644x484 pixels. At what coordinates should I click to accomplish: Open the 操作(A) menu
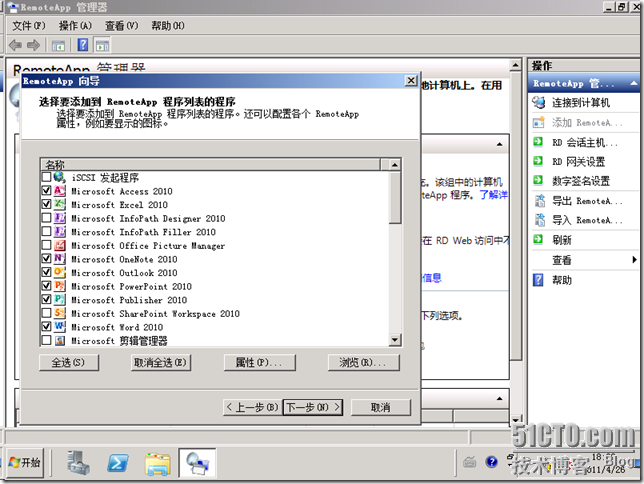(x=75, y=26)
